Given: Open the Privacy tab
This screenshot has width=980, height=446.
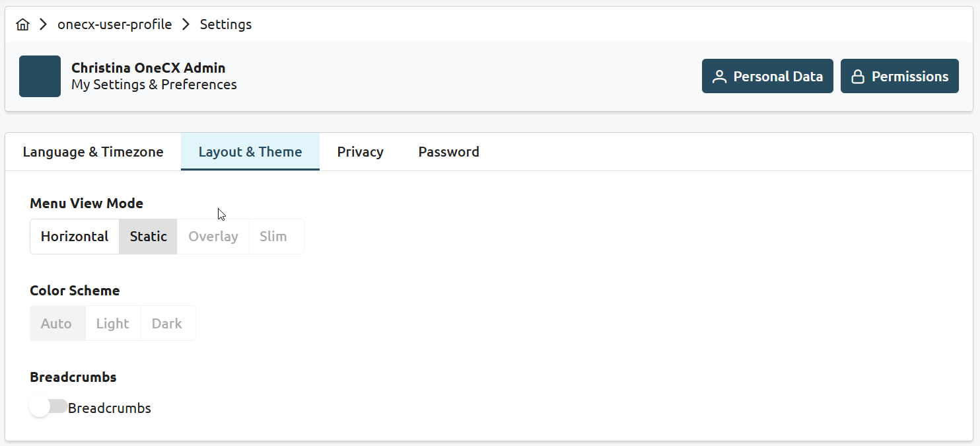Looking at the screenshot, I should tap(360, 152).
